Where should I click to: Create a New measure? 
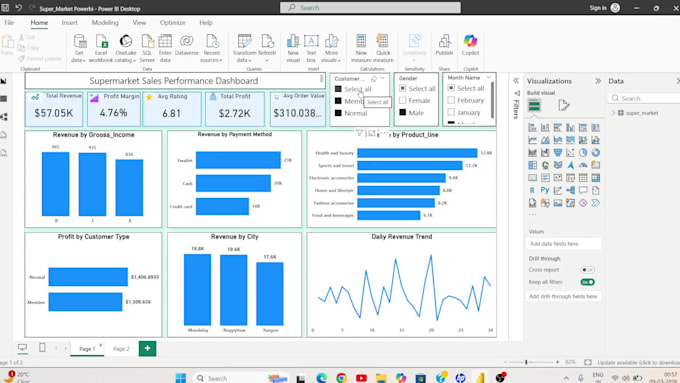point(361,48)
